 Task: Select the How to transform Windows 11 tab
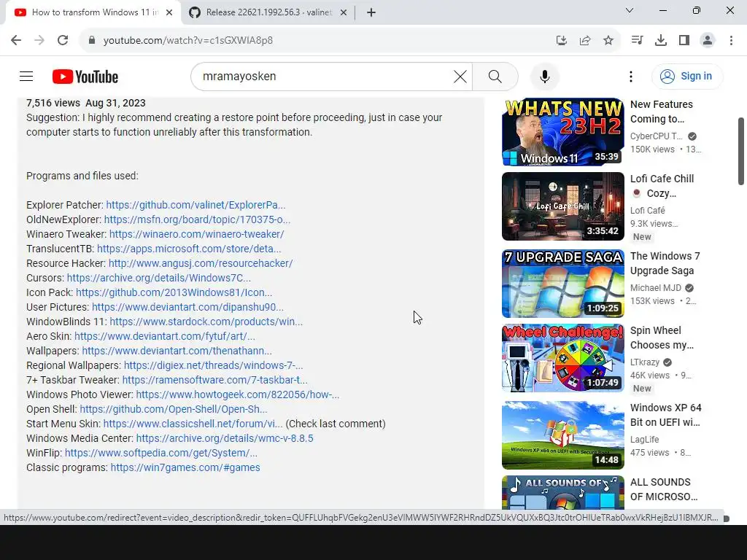93,12
